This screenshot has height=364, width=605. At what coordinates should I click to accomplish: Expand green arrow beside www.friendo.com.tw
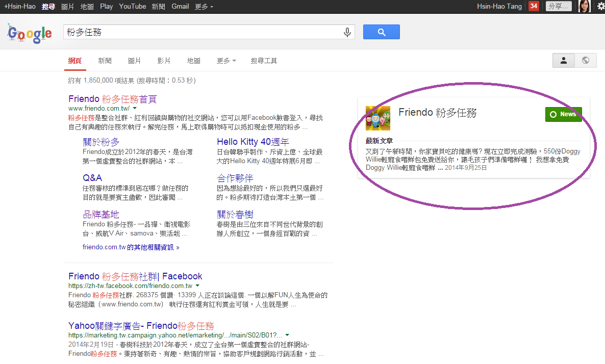point(135,109)
